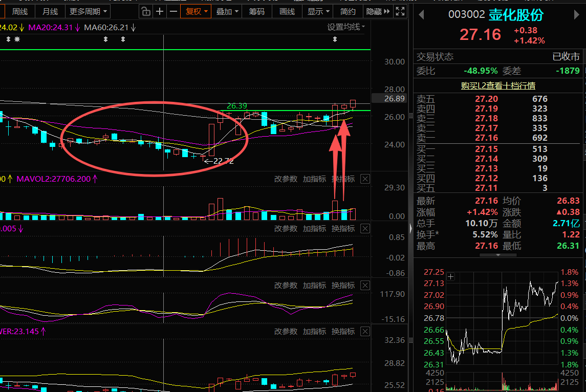The width and height of the screenshot is (586, 392).
Task: Close the indicator panel with 117.90 scale
Action: pyautogui.click(x=365, y=286)
